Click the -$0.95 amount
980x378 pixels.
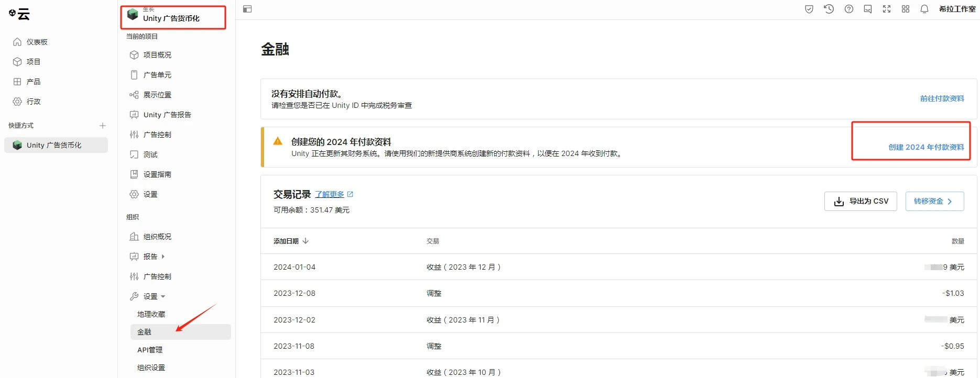(x=952, y=346)
